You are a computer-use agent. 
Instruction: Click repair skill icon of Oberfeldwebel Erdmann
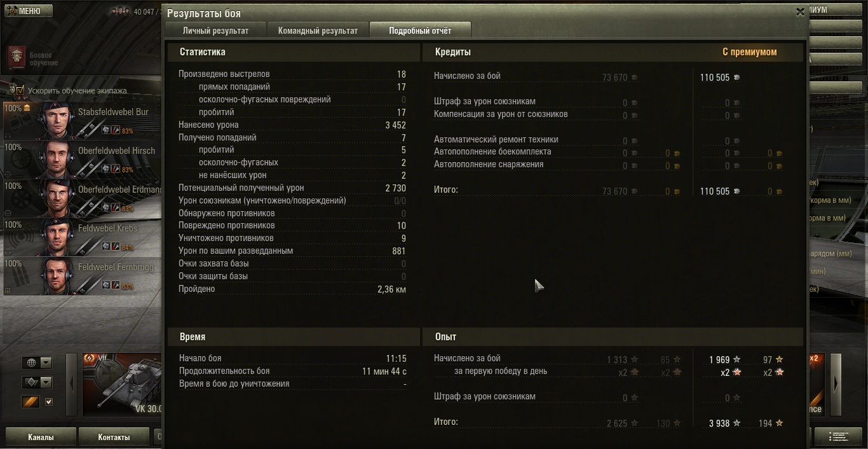tap(116, 208)
